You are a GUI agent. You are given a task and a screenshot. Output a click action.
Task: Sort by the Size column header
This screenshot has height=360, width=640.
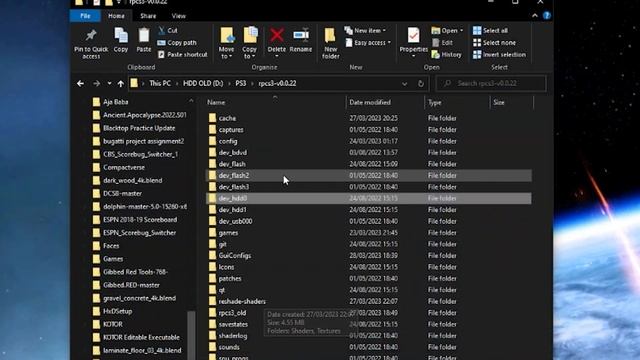click(x=499, y=102)
